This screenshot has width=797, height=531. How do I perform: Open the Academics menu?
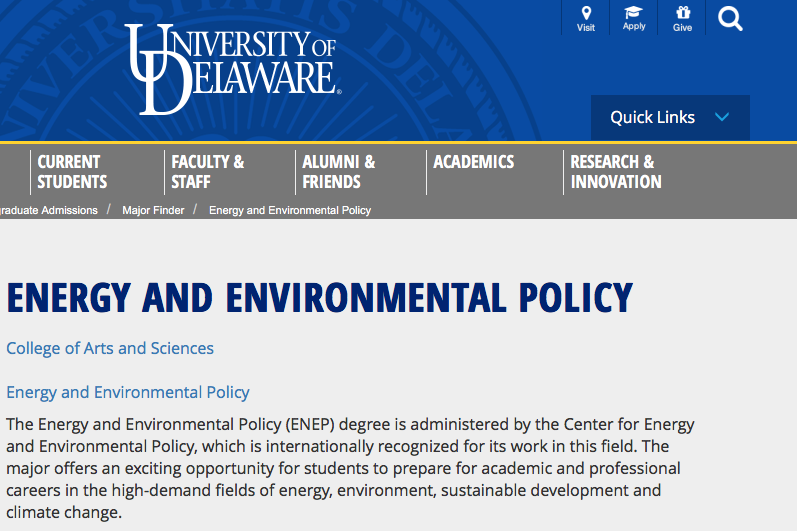[x=473, y=162]
